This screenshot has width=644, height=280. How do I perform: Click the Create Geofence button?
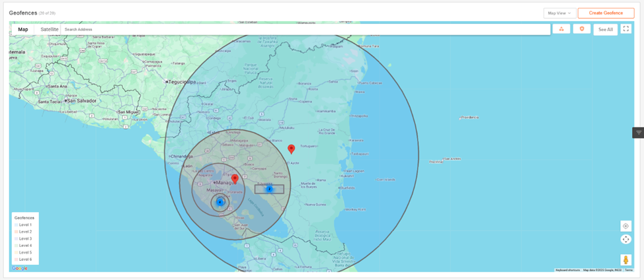(606, 13)
